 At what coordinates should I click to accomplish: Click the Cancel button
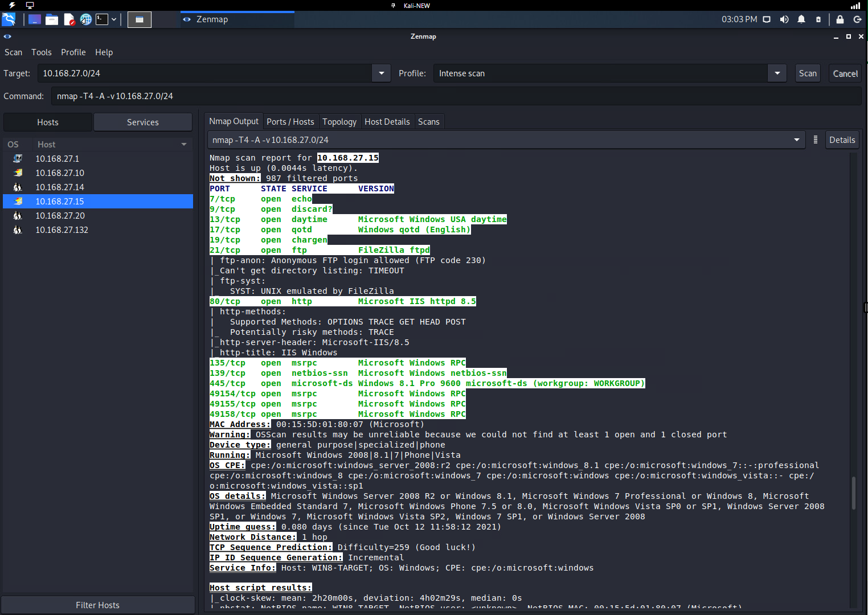coord(845,73)
